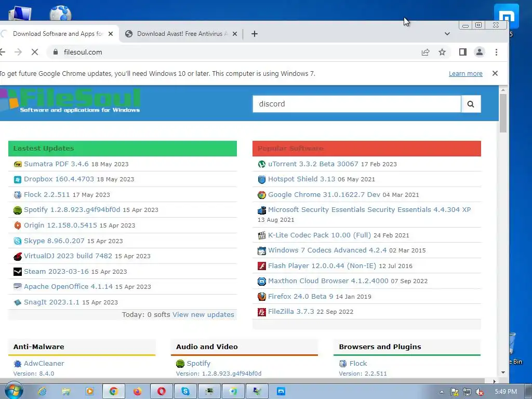This screenshot has width=532, height=399.
Task: Open Sumatra PDF 3.4.6 link
Action: 56,164
